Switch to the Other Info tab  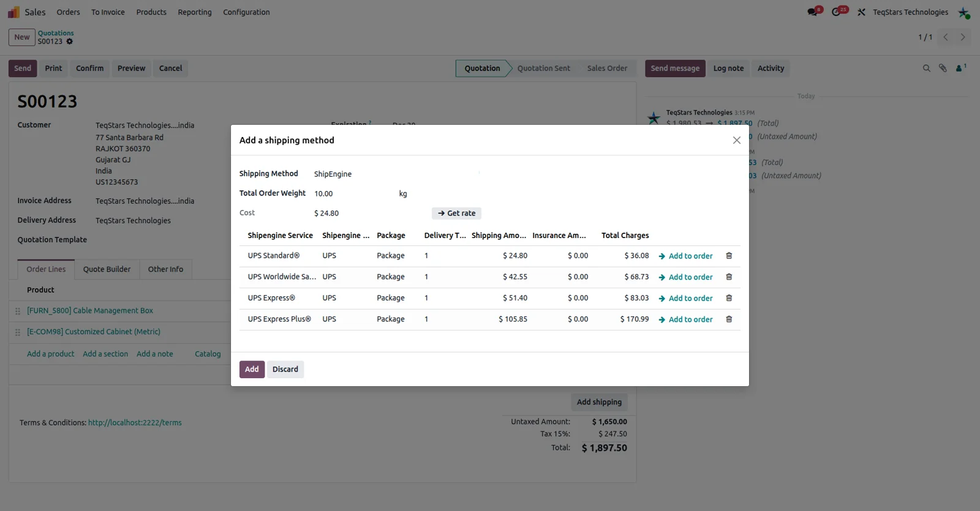(x=165, y=269)
